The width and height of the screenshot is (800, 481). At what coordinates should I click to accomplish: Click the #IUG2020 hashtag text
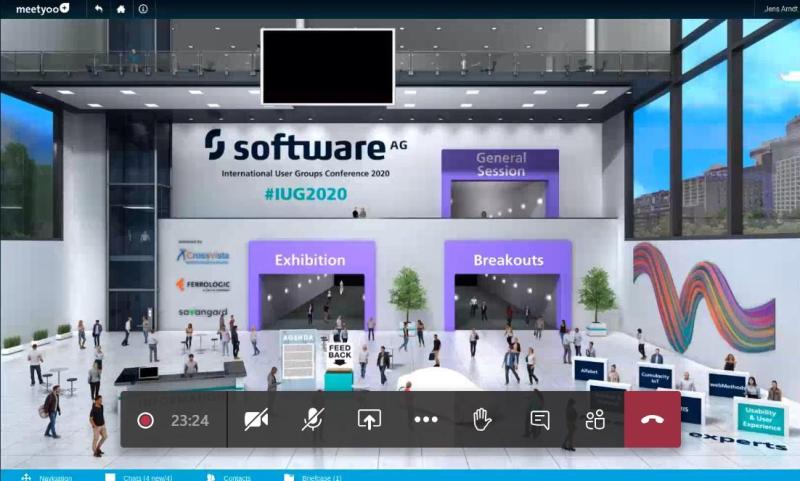tap(306, 194)
